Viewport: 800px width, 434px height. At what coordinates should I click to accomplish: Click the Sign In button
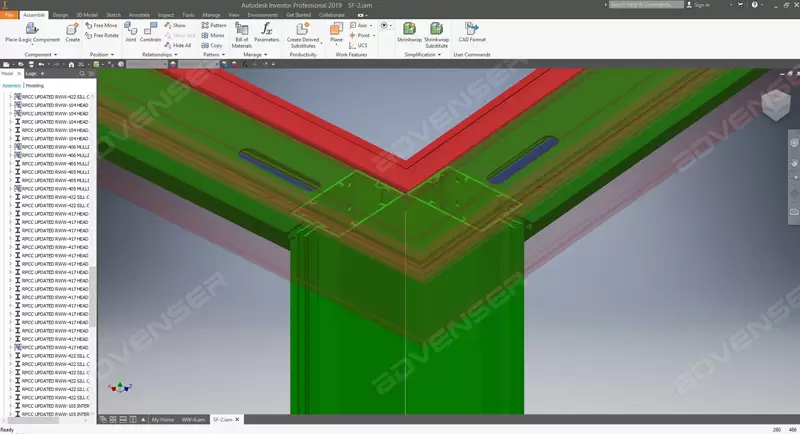point(701,5)
